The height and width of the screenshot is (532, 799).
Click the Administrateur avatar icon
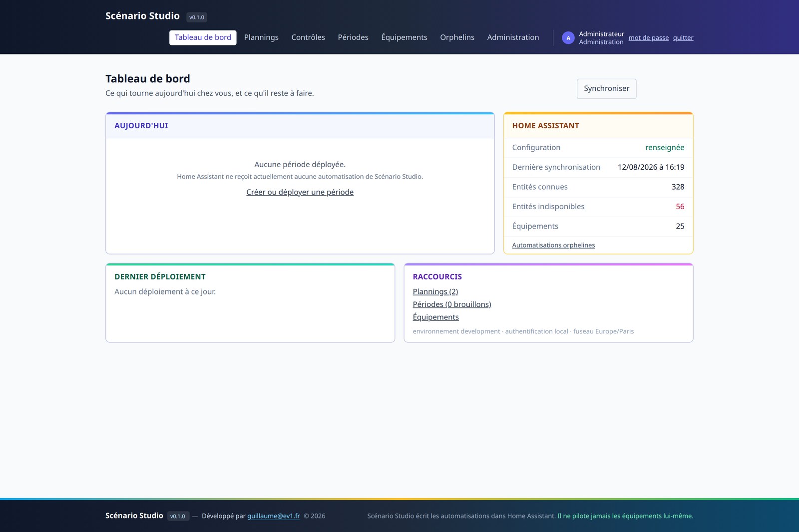coord(568,38)
